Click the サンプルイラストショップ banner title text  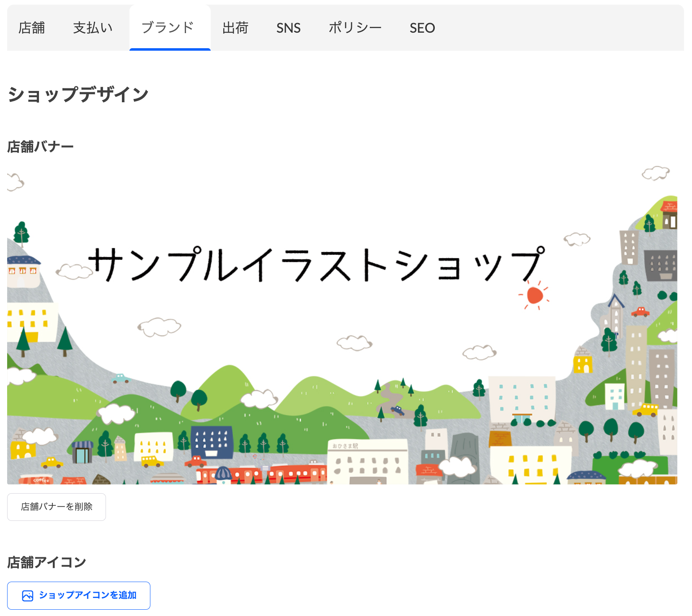[x=316, y=264]
